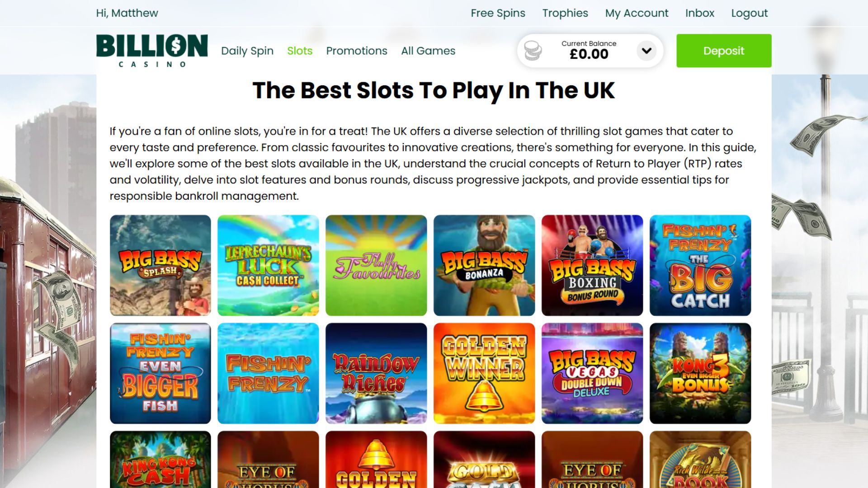Click the green Deposit button
The image size is (868, 488).
pos(724,51)
